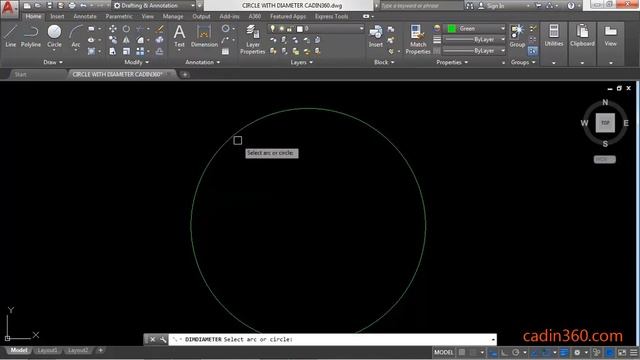Click the TOP face of ViewCube
The image size is (640, 360).
pyautogui.click(x=605, y=123)
